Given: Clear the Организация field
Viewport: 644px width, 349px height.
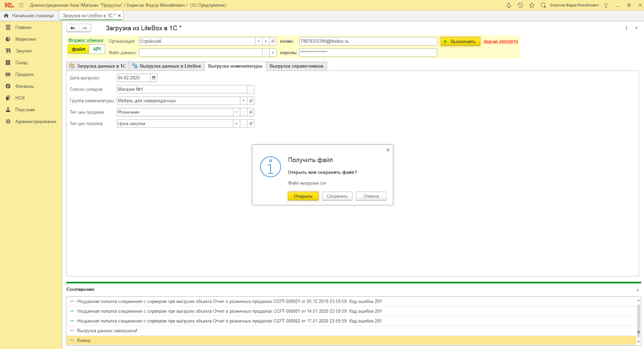Looking at the screenshot, I should (x=266, y=41).
